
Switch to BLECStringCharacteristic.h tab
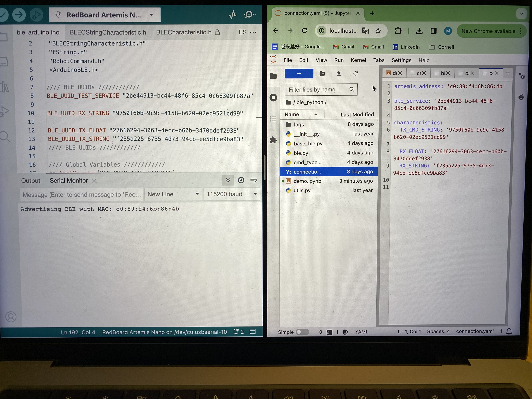click(x=108, y=32)
